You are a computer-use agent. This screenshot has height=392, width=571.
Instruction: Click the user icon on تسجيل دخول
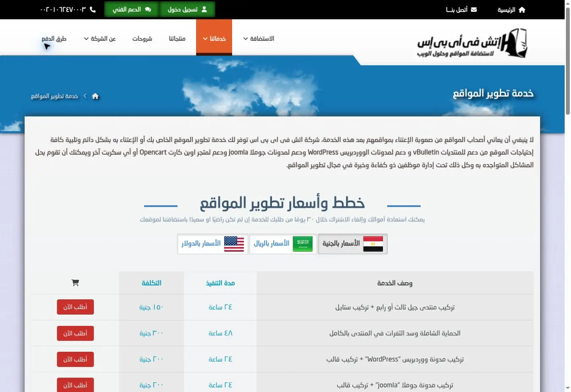(204, 9)
